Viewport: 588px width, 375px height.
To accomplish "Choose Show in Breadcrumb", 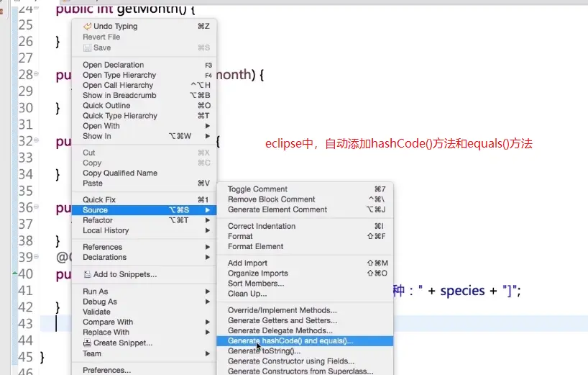I will click(x=144, y=95).
